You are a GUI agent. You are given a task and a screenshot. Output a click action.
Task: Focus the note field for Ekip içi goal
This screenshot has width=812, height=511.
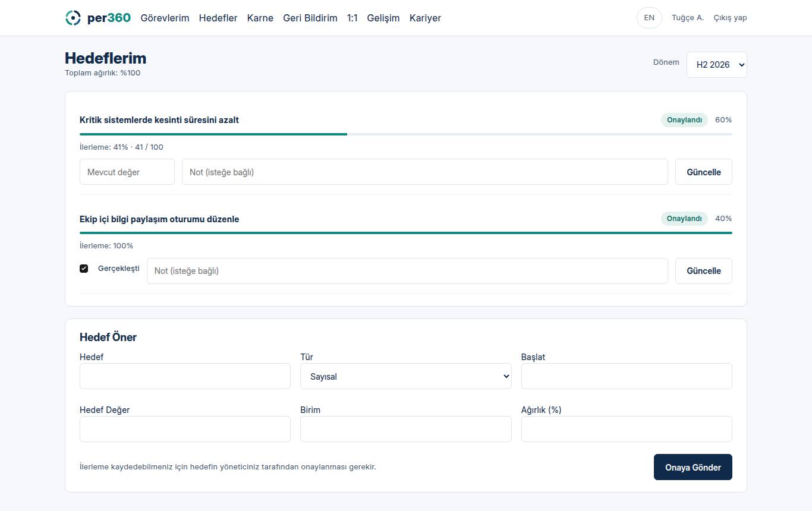coord(407,271)
